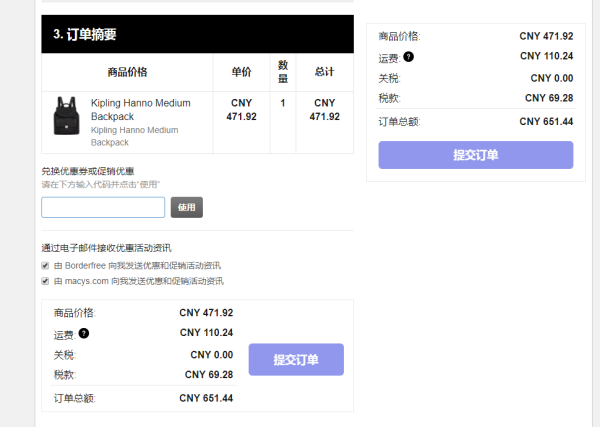Click Borderfree email offers label text
This screenshot has width=600, height=427.
tap(137, 266)
